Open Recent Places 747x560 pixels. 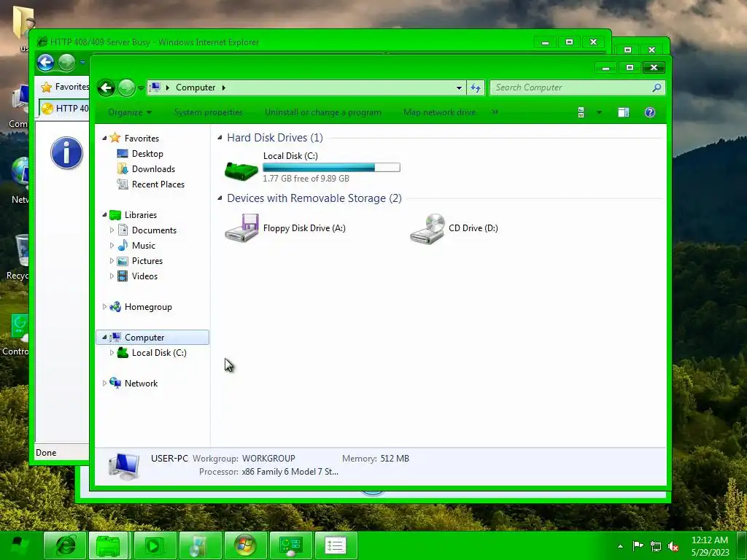click(x=158, y=184)
